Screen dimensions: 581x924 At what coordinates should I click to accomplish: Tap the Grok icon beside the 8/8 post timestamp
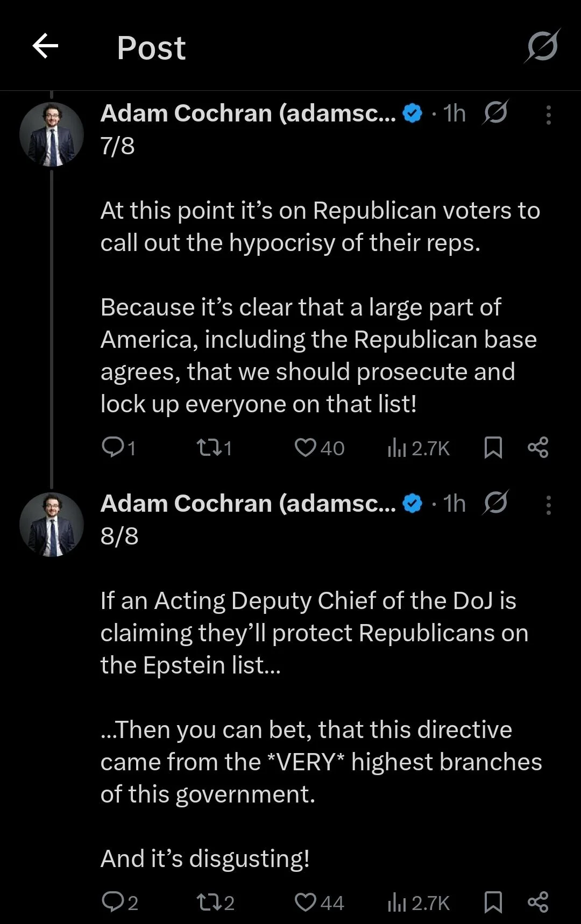point(495,503)
